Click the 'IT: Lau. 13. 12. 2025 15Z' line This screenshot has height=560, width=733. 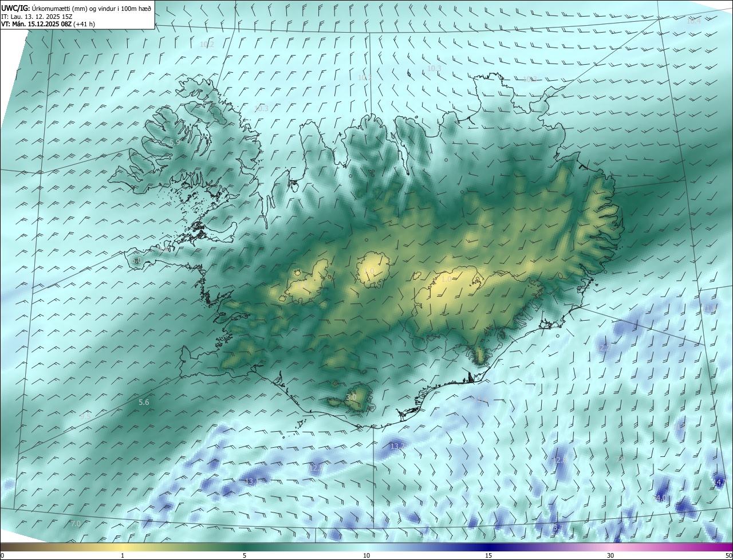37,17
